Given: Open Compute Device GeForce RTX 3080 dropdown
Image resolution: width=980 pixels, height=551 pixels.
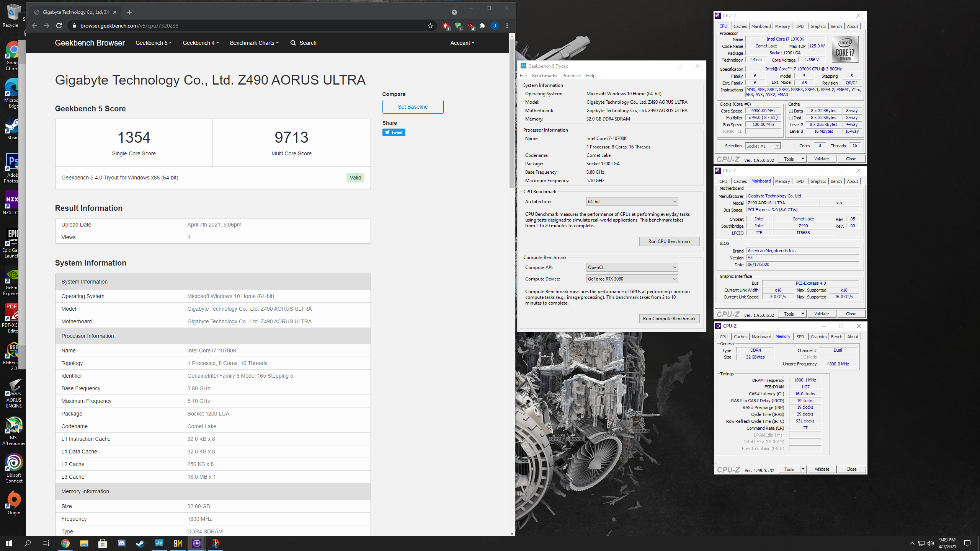Looking at the screenshot, I should tap(632, 279).
